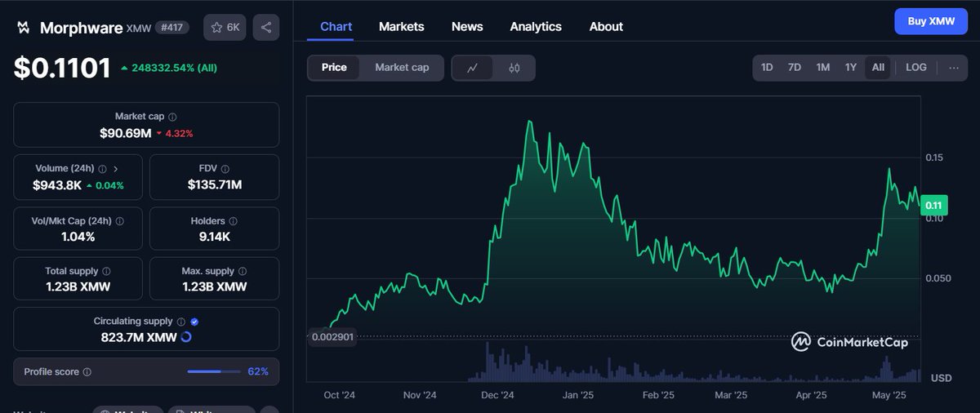This screenshot has width=980, height=413.
Task: Open the share icon button
Action: (x=266, y=28)
